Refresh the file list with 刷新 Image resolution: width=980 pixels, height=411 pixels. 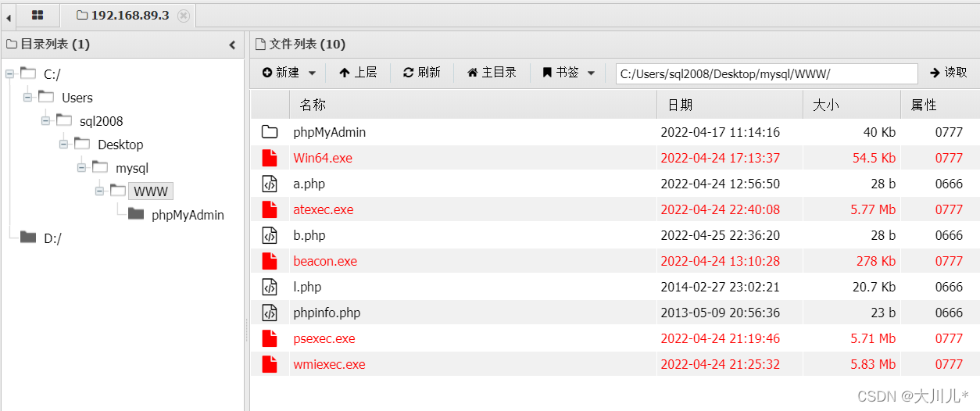pyautogui.click(x=422, y=72)
